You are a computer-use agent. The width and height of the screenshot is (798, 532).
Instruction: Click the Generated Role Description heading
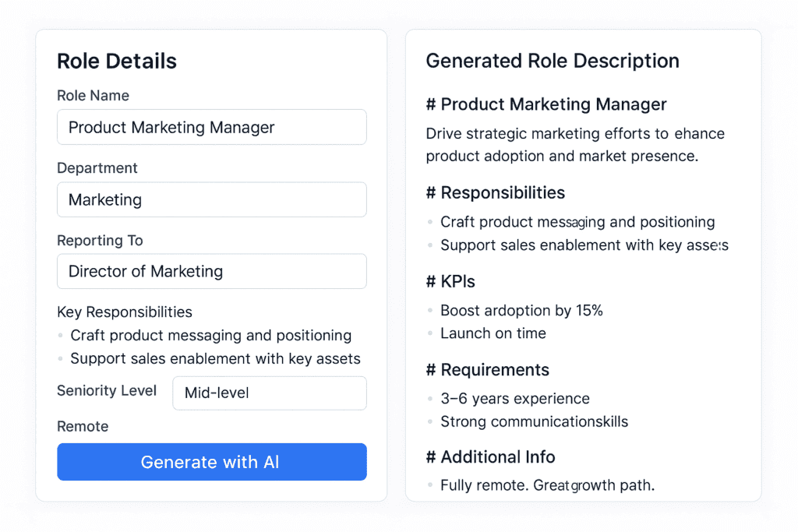[553, 61]
